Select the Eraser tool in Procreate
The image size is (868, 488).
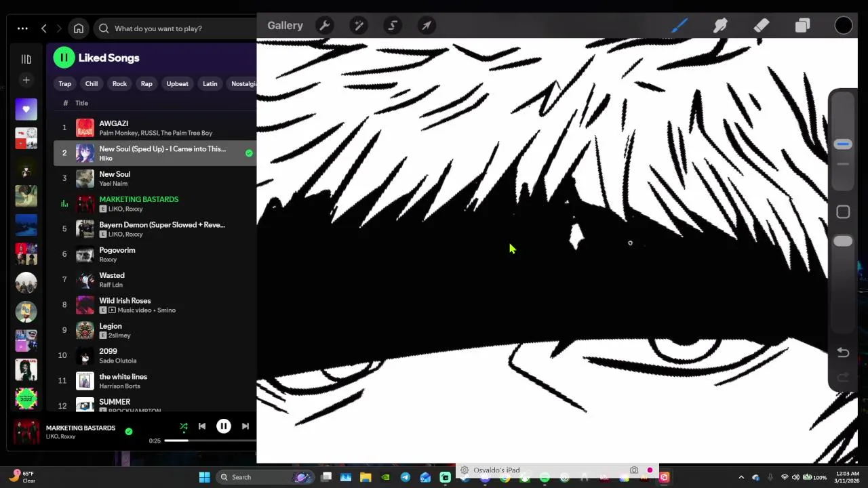point(762,26)
